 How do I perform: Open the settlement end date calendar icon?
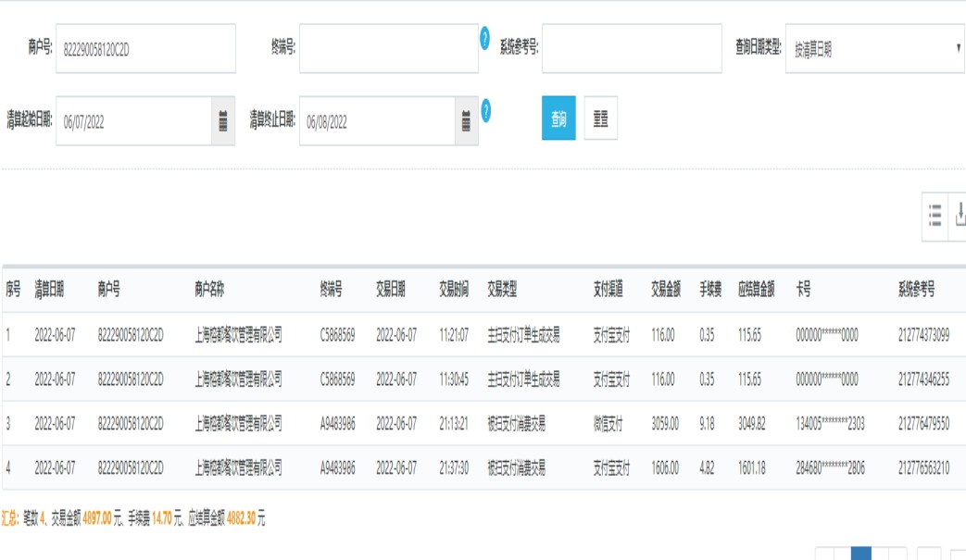point(466,120)
